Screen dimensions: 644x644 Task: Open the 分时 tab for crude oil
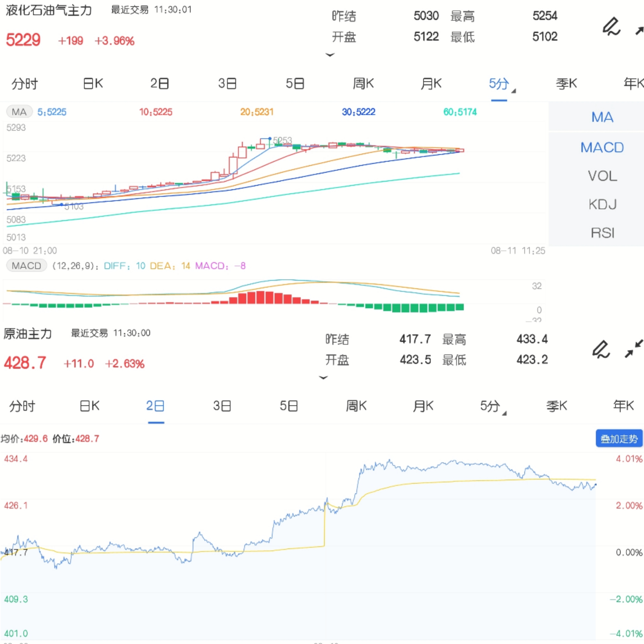[x=22, y=406]
